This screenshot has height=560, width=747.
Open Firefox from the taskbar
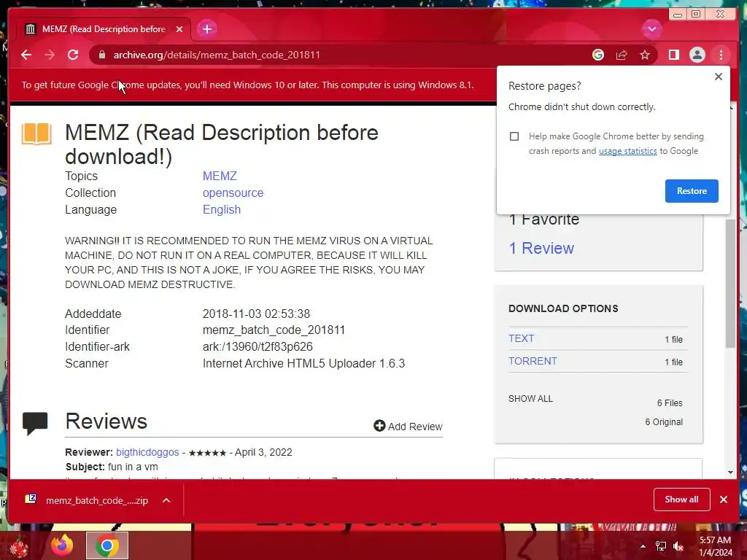click(62, 545)
